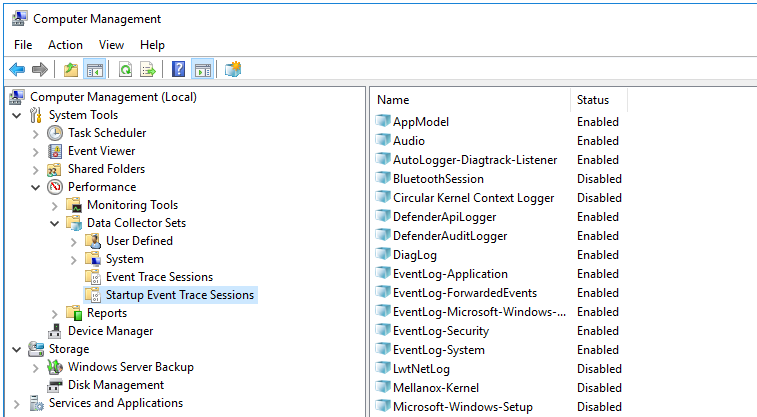The image size is (757, 417).
Task: Collapse the Data Collector Sets node
Action: [x=55, y=223]
